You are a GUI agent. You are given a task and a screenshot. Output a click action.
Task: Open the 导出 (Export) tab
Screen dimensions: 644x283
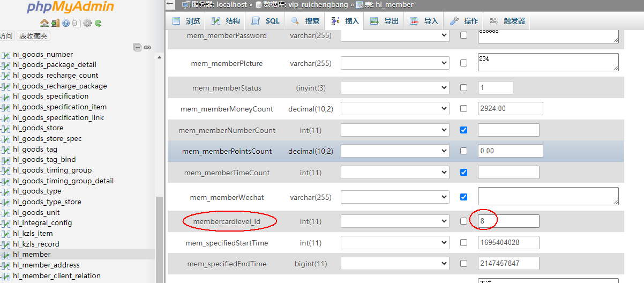coord(385,21)
